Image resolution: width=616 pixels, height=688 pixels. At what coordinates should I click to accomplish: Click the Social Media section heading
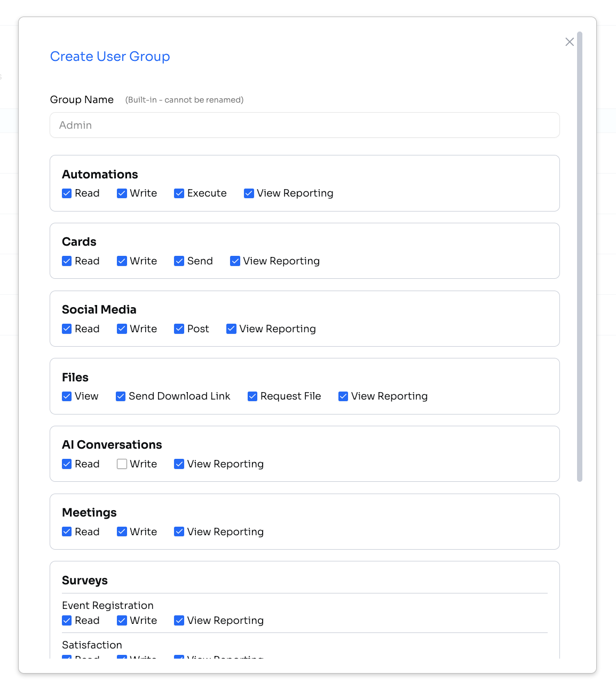[x=99, y=309]
